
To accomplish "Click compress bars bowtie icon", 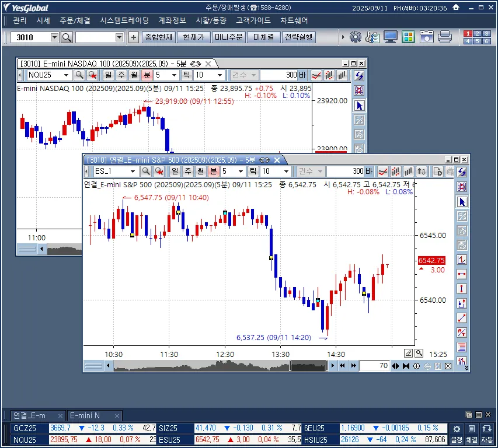I will coord(406,366).
